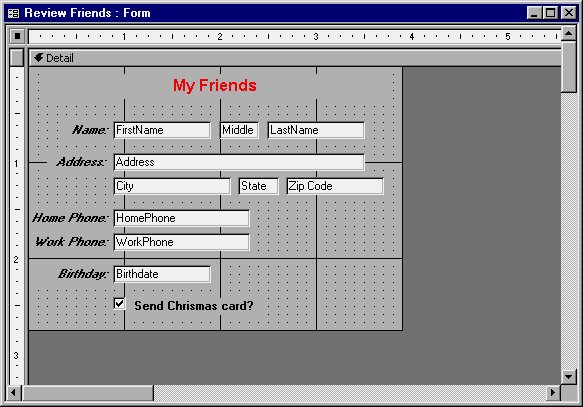The width and height of the screenshot is (583, 407).
Task: Click the Send Chrismas card label
Action: [194, 306]
